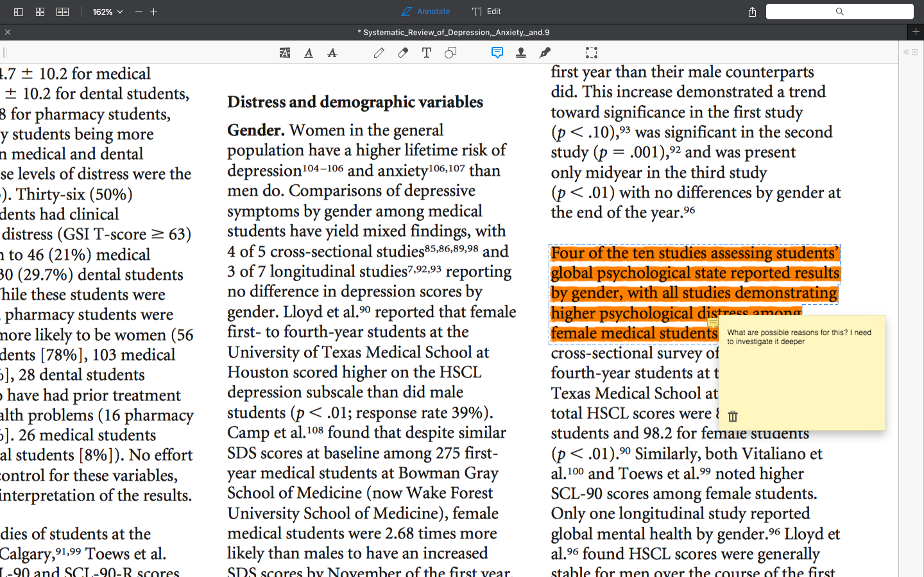Click the search field
Image resolution: width=924 pixels, height=577 pixels.
point(839,12)
